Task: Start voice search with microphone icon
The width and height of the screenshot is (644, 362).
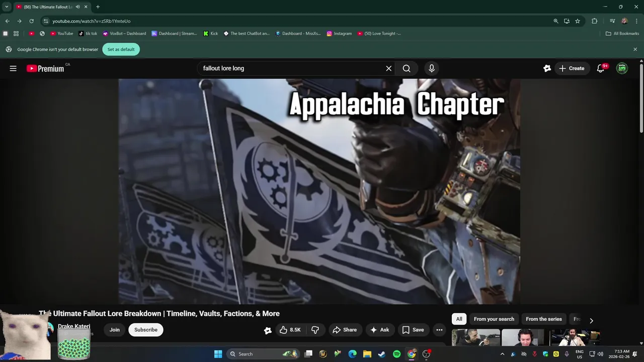Action: tap(432, 68)
